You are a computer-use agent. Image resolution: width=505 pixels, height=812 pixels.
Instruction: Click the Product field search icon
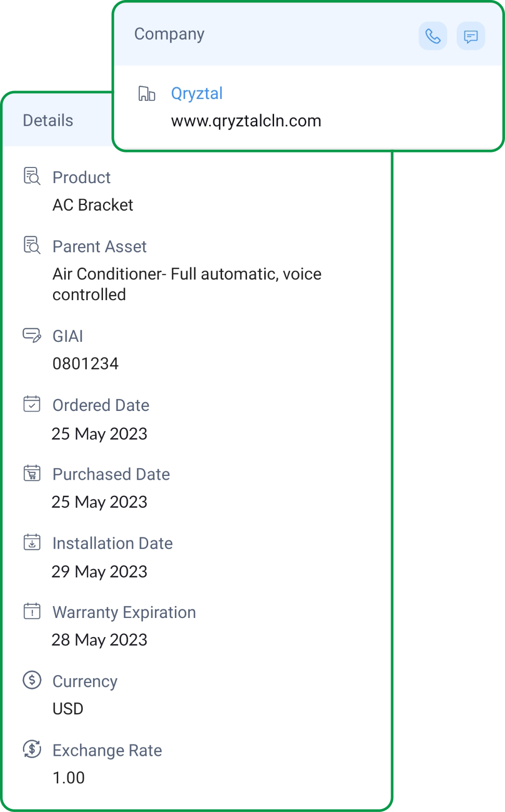pyautogui.click(x=32, y=176)
